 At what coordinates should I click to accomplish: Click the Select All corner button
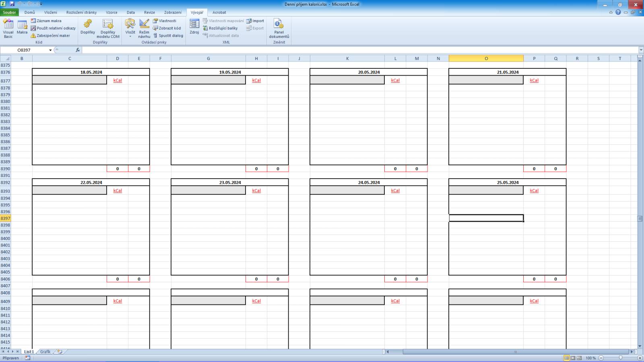(6, 58)
